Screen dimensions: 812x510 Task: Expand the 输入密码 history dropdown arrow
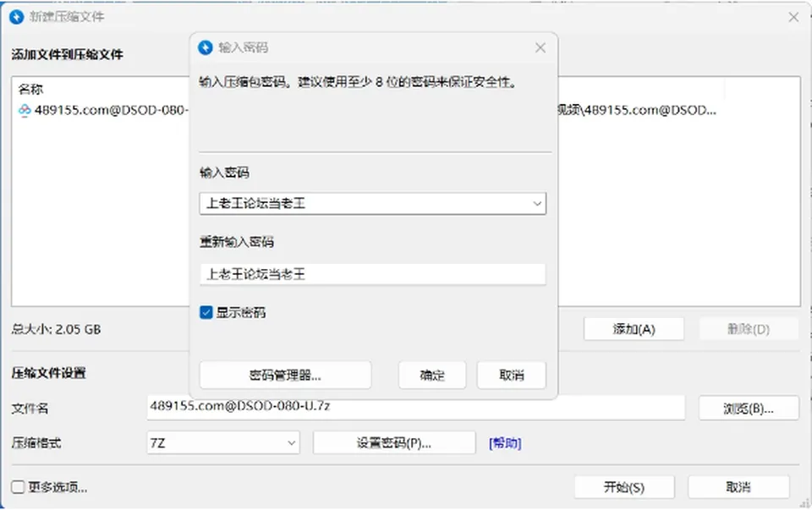point(537,204)
